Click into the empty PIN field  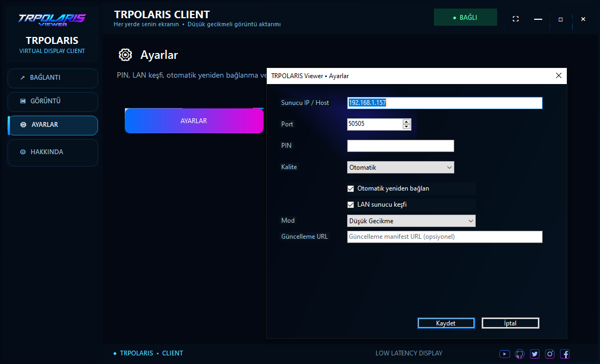(401, 146)
